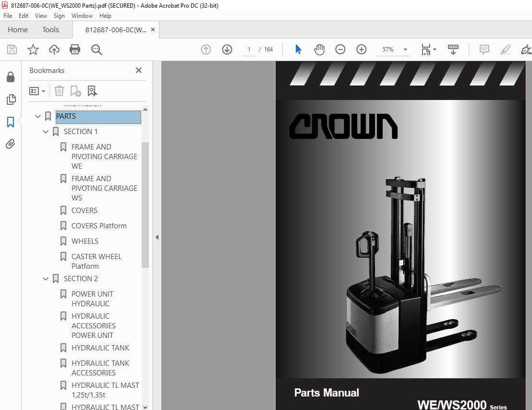The height and width of the screenshot is (410, 532).
Task: Add the file to starred with the star icon
Action: [x=33, y=50]
